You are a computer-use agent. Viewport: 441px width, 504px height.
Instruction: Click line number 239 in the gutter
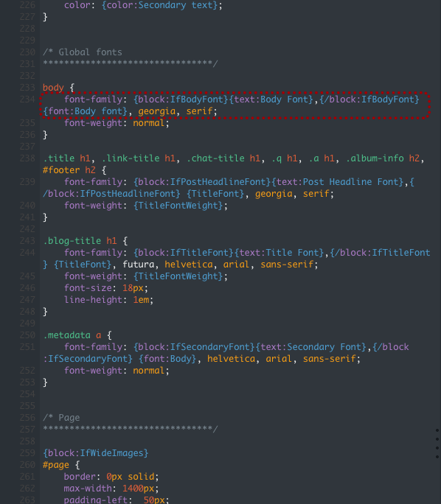tap(27, 181)
